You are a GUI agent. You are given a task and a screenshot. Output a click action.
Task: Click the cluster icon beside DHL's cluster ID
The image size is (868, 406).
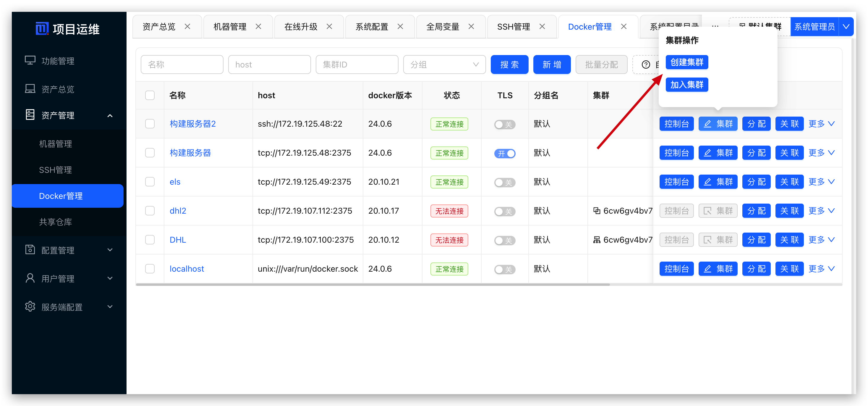[597, 240]
